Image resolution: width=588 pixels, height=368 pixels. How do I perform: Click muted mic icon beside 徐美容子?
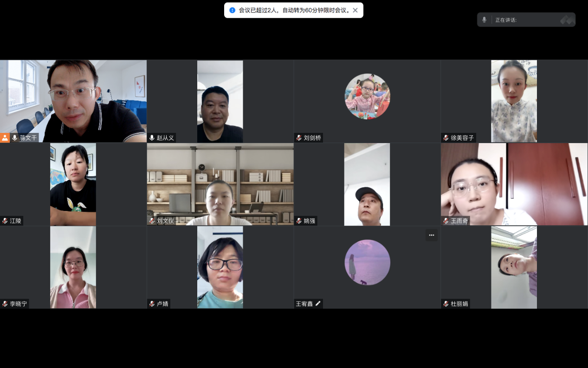coord(446,138)
